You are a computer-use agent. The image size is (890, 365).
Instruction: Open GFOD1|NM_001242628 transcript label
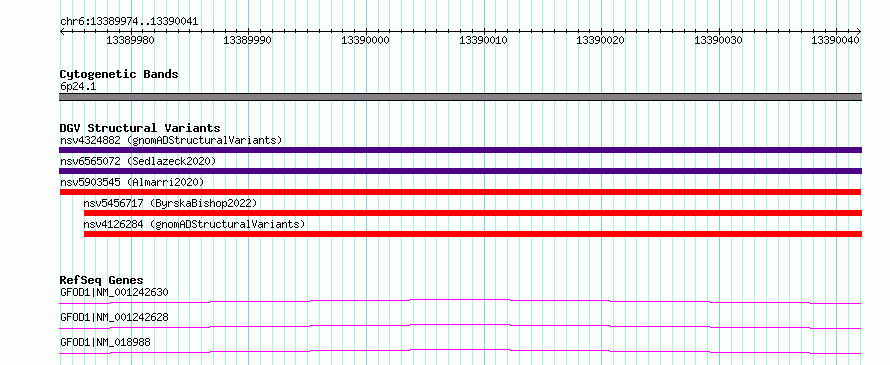114,317
